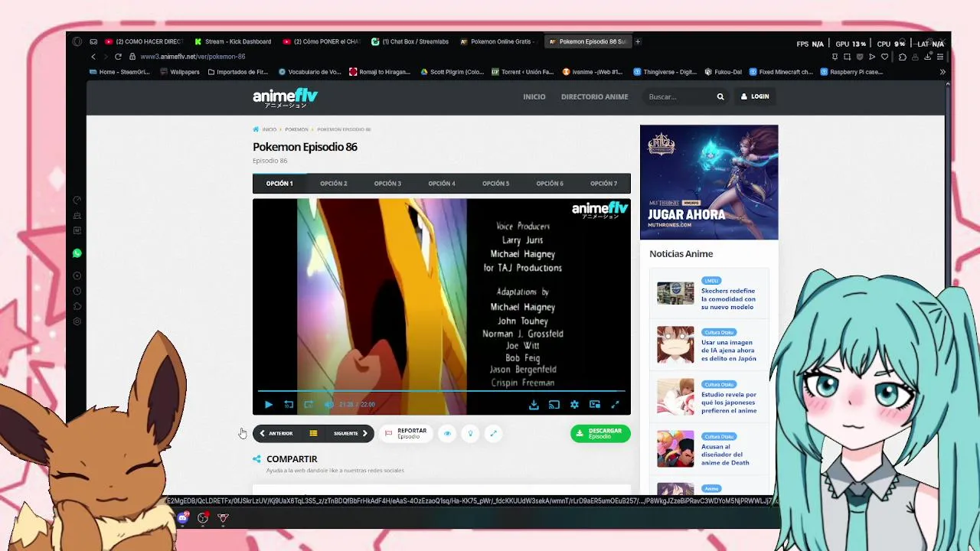Open Wallpapers bookmark folder

pyautogui.click(x=180, y=72)
